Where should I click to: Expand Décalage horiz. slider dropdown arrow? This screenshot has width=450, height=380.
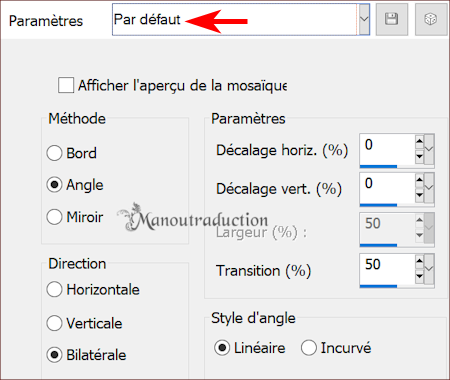429,149
